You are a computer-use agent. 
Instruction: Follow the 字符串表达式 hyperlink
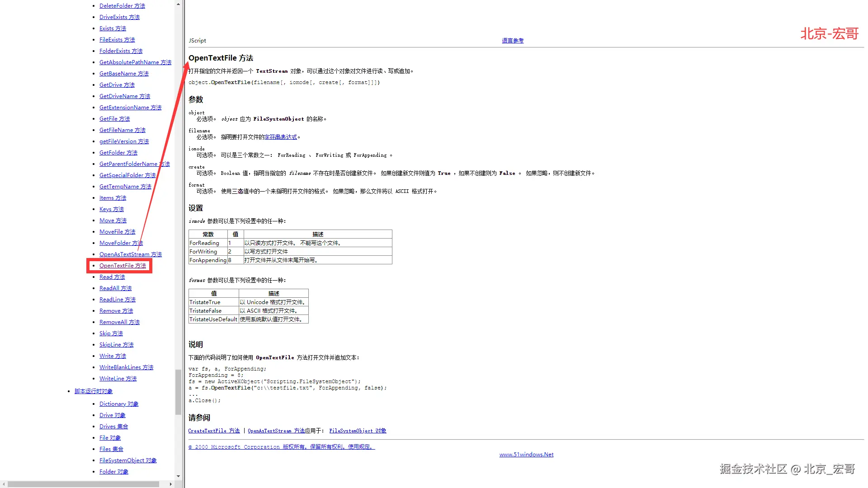click(280, 137)
